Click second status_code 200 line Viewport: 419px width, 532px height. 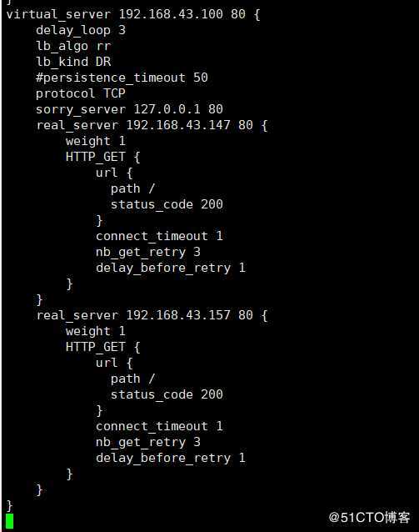167,394
